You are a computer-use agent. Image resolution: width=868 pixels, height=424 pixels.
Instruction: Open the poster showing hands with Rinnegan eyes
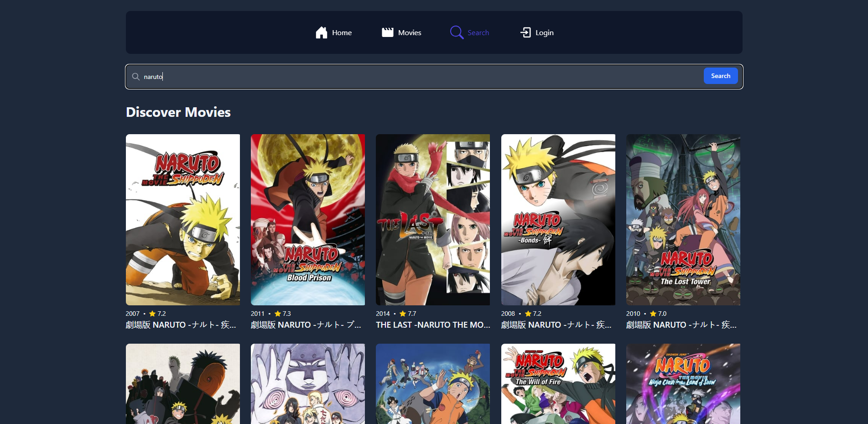[x=308, y=384]
